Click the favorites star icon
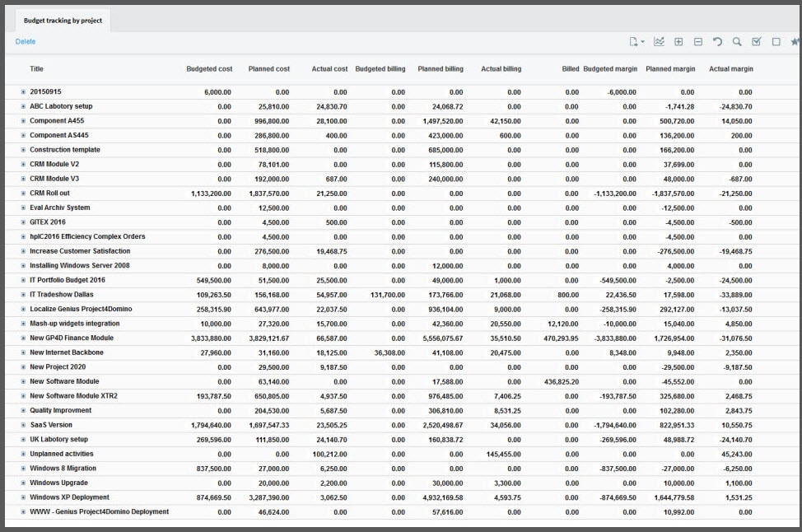 tap(795, 42)
